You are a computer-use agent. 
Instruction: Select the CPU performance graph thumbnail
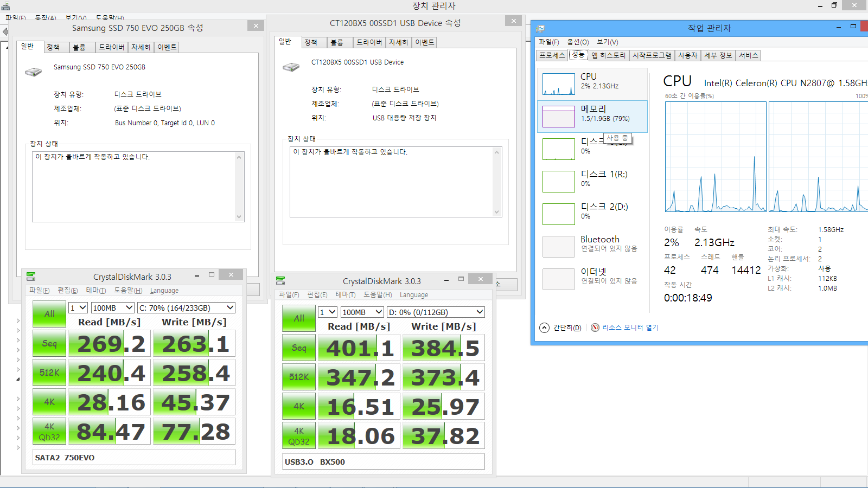(559, 84)
